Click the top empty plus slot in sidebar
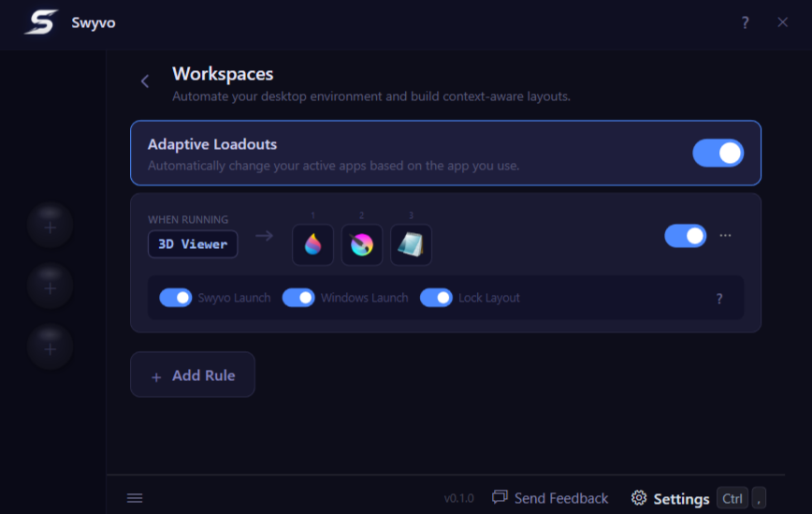 tap(51, 227)
